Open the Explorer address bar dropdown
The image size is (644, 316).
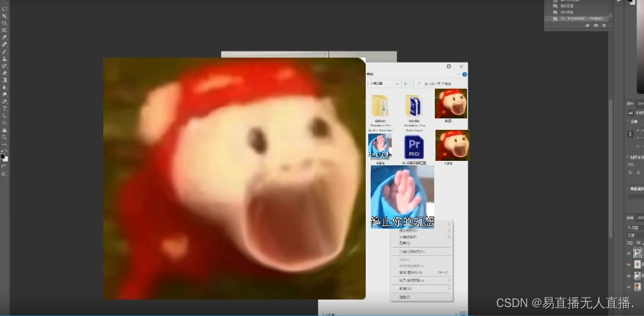tap(397, 84)
